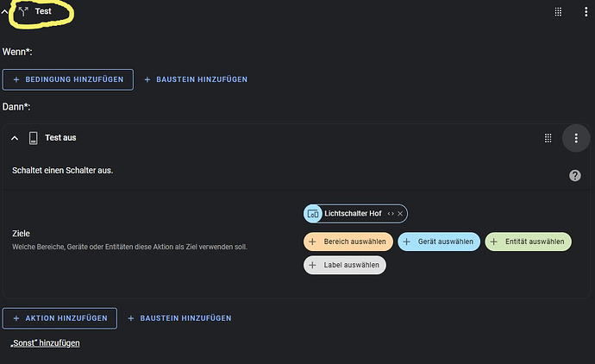Open the overflow menu of Test aus action
Screen dimensions: 595x364
(x=576, y=138)
